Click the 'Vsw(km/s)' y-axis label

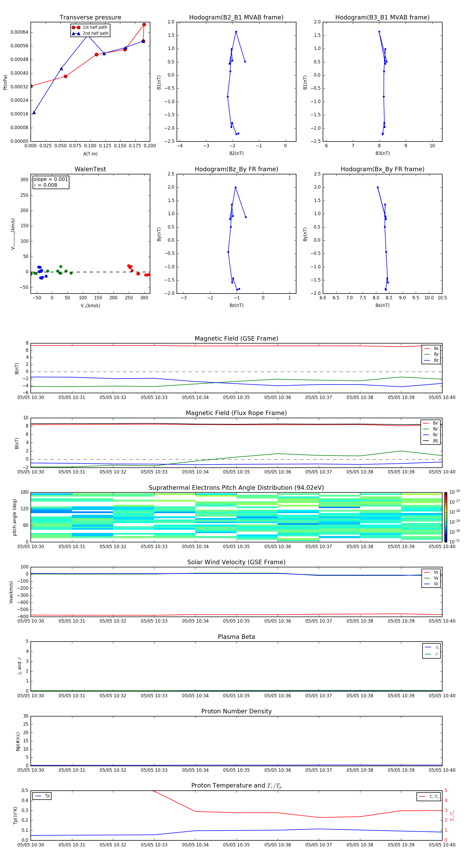(x=11, y=592)
